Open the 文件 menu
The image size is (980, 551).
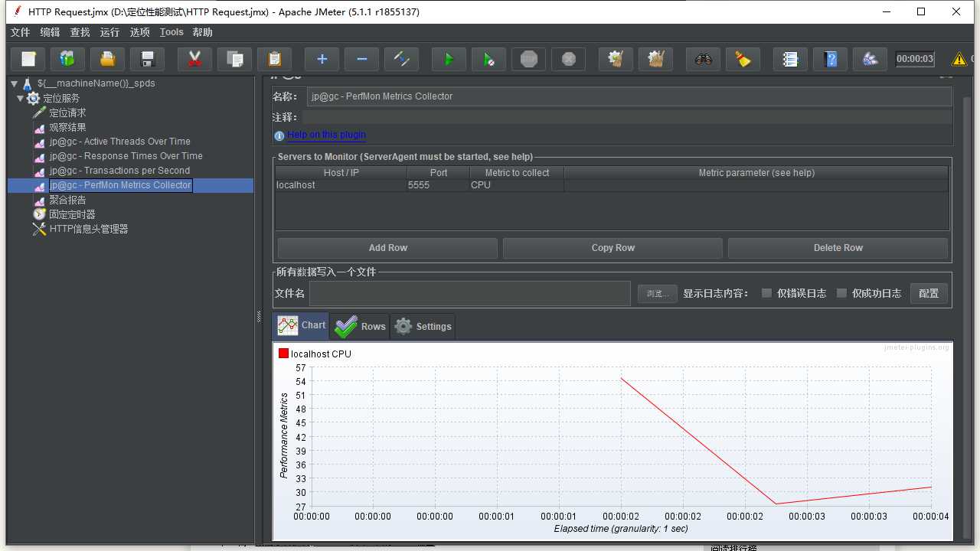[x=20, y=32]
